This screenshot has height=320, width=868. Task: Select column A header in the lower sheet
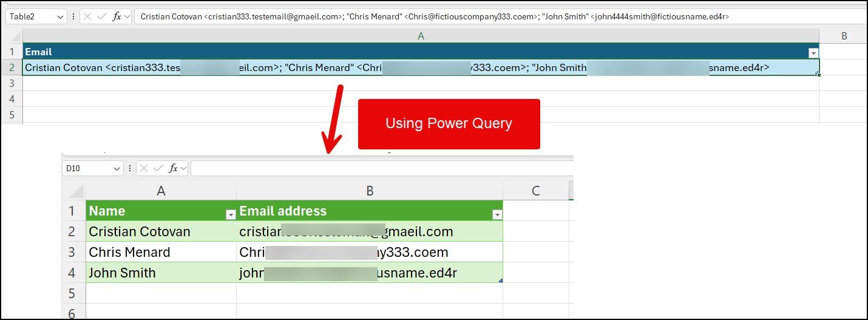161,191
